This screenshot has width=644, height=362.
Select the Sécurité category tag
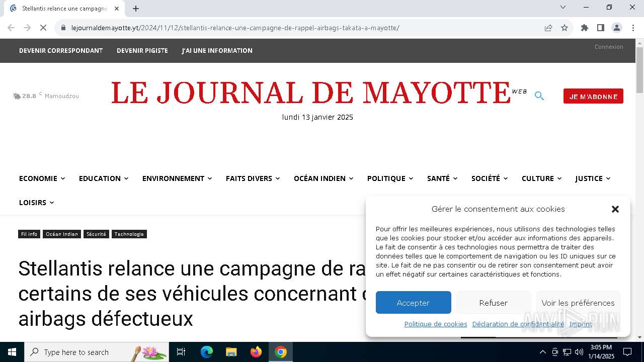tap(96, 234)
